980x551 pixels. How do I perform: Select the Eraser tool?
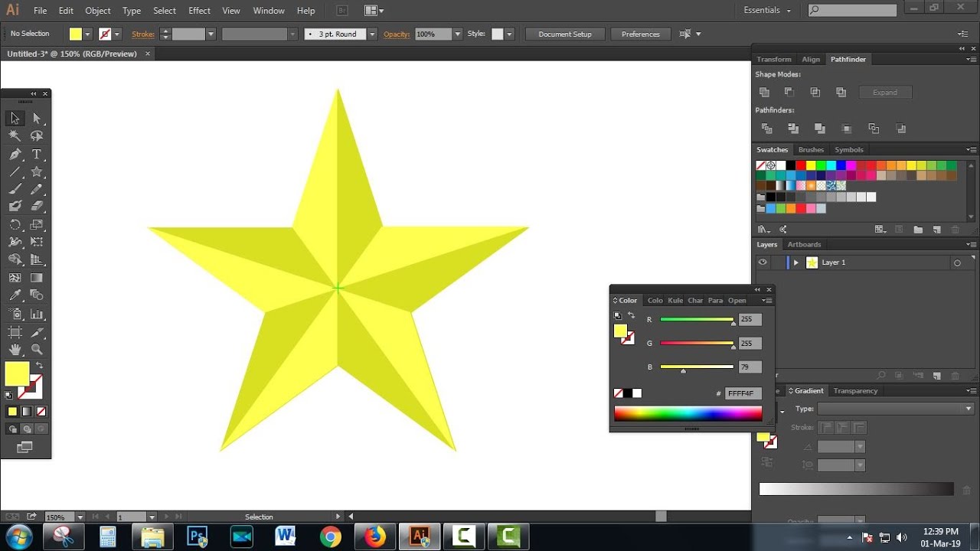click(x=37, y=207)
